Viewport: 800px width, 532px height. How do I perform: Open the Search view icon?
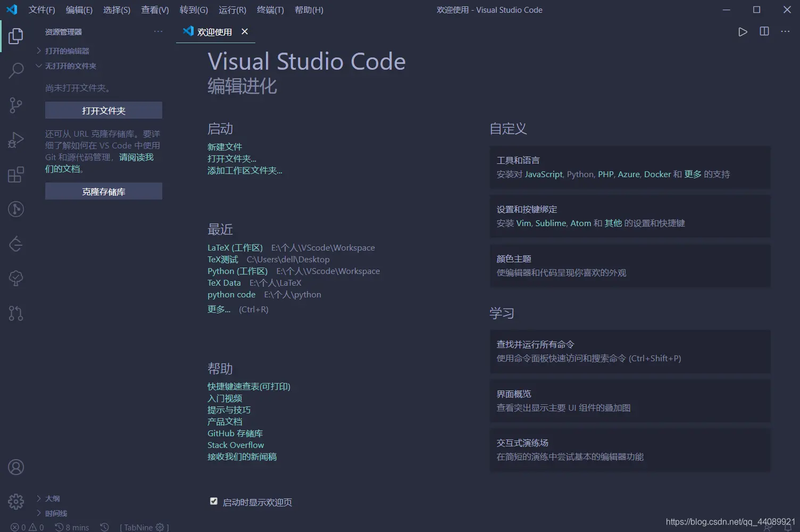point(16,70)
